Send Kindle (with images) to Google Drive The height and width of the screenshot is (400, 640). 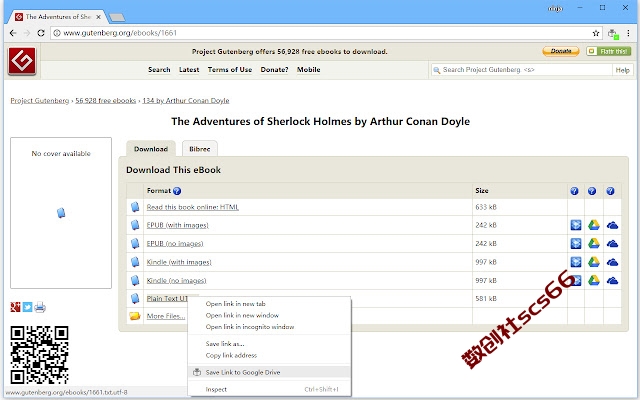tap(593, 262)
